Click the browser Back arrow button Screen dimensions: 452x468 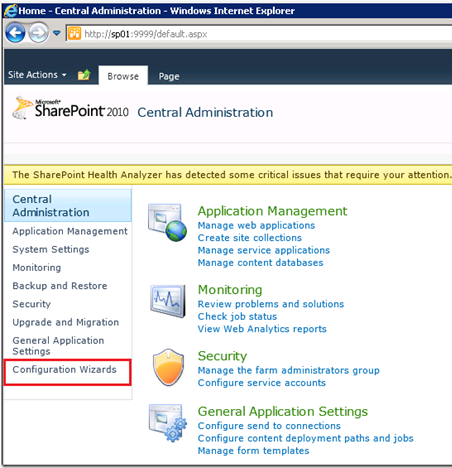pos(15,33)
